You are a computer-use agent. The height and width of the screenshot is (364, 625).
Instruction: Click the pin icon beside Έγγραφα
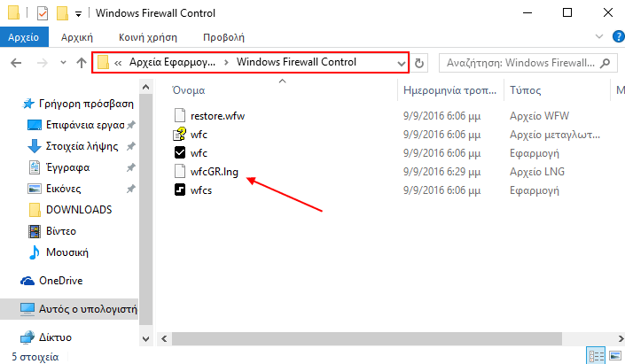coord(130,167)
